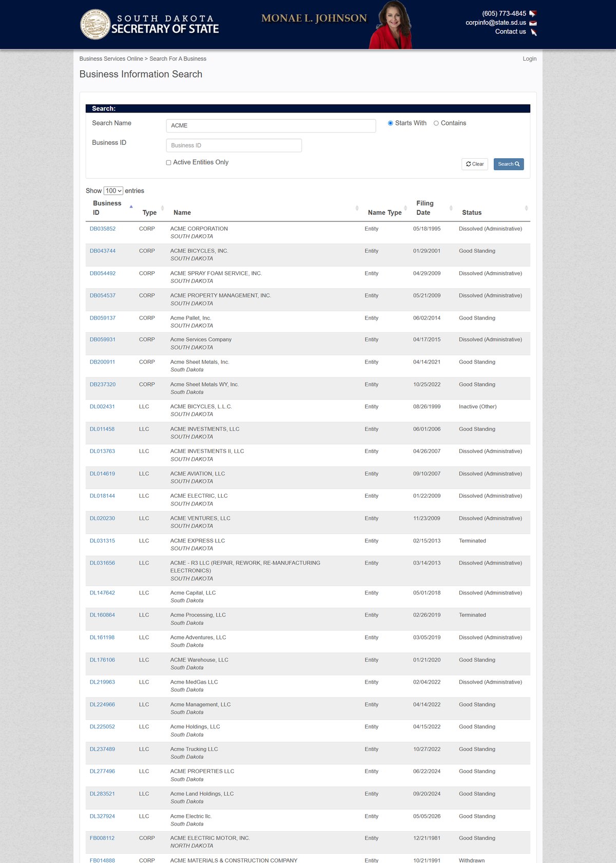Click the Clear button
The width and height of the screenshot is (616, 863).
click(475, 164)
